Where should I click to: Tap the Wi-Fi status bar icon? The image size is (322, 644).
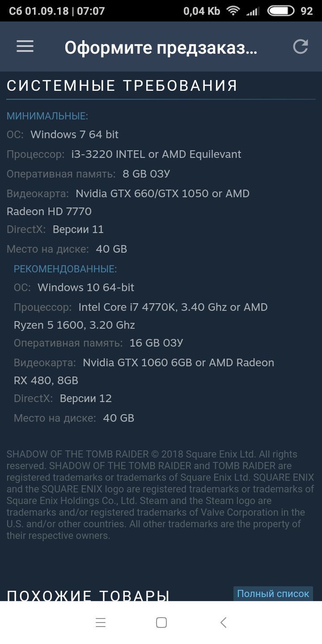[x=233, y=11]
